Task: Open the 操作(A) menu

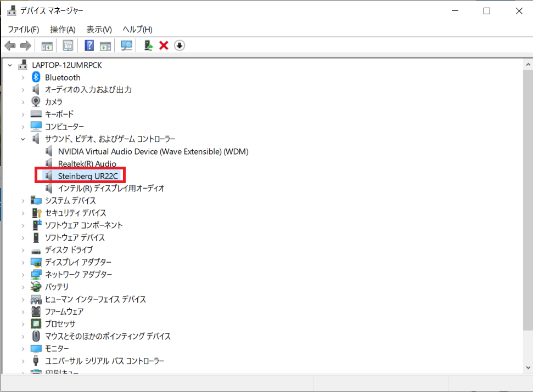Action: (x=63, y=30)
